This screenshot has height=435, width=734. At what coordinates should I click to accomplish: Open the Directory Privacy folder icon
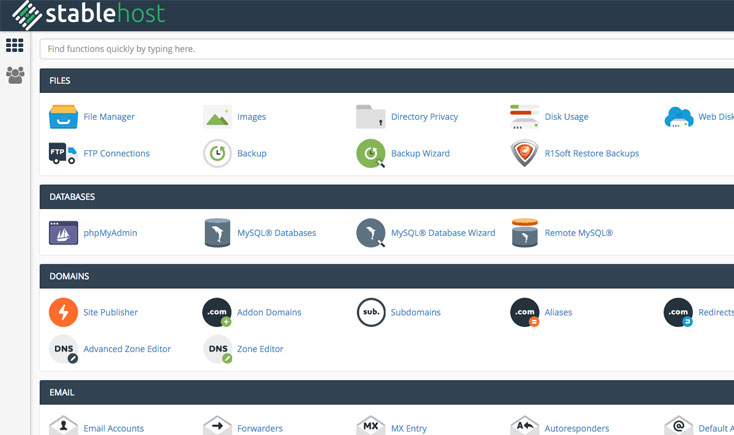[371, 117]
